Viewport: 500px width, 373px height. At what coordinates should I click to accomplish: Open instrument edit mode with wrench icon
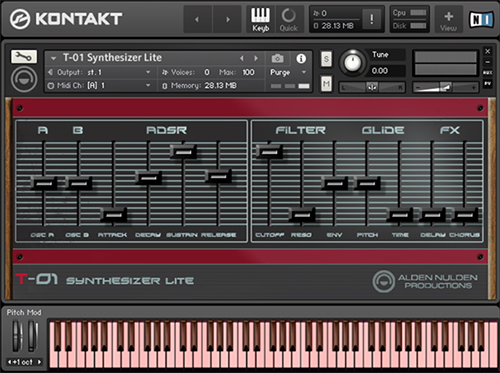[24, 57]
